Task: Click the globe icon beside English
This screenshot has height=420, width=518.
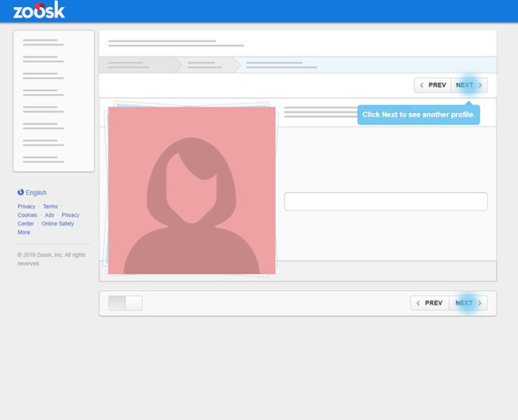Action: tap(21, 192)
